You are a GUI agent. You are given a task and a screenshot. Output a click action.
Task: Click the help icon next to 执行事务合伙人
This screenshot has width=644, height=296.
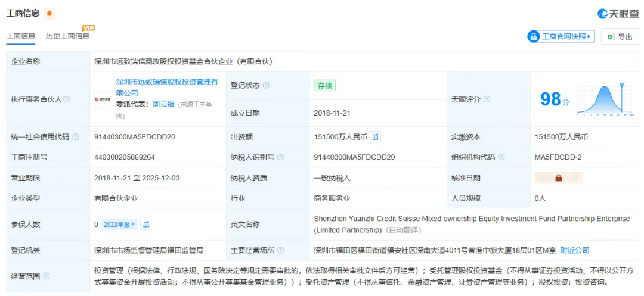point(67,99)
